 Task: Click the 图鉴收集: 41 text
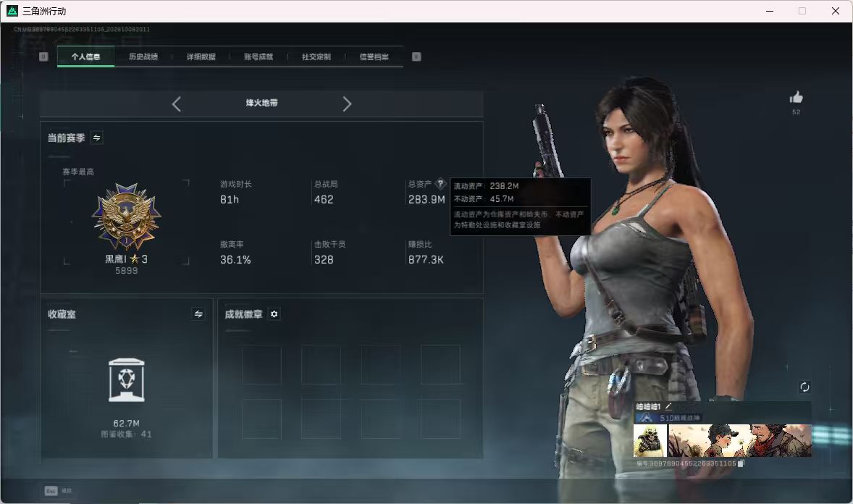click(x=126, y=434)
